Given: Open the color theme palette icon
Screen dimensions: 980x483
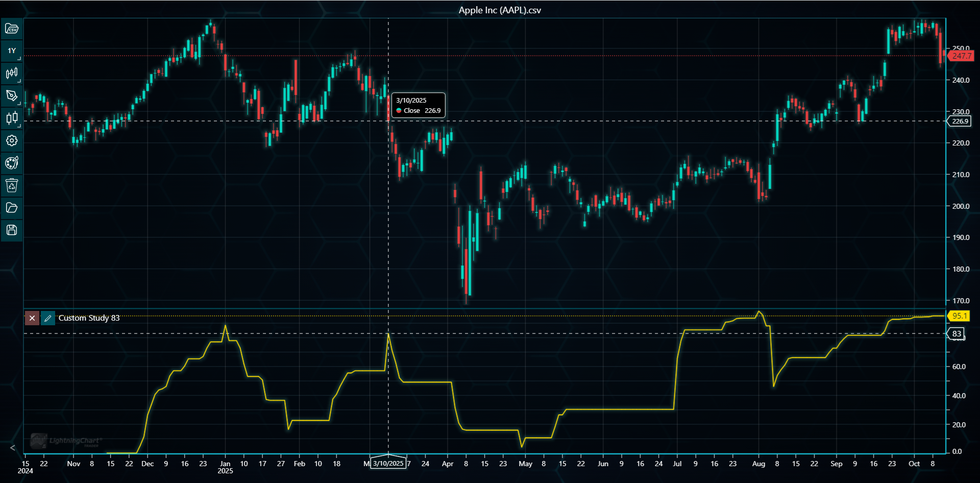Looking at the screenshot, I should pos(12,163).
